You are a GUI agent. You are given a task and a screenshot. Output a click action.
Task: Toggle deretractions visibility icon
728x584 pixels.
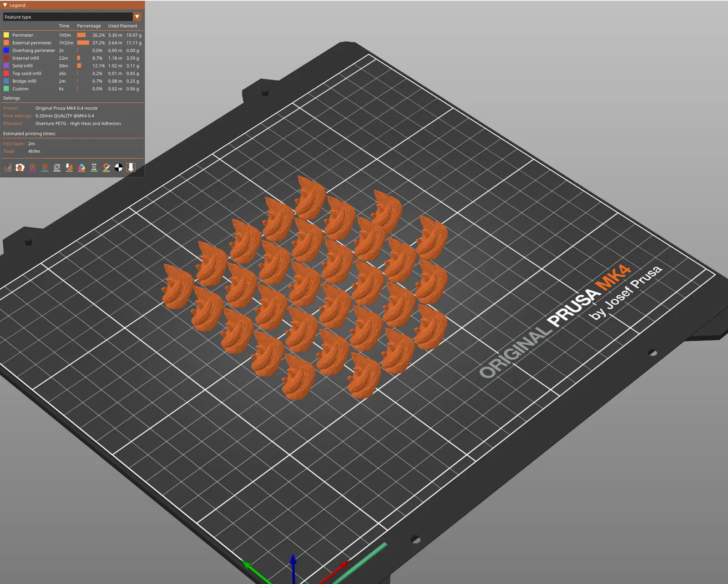click(45, 167)
